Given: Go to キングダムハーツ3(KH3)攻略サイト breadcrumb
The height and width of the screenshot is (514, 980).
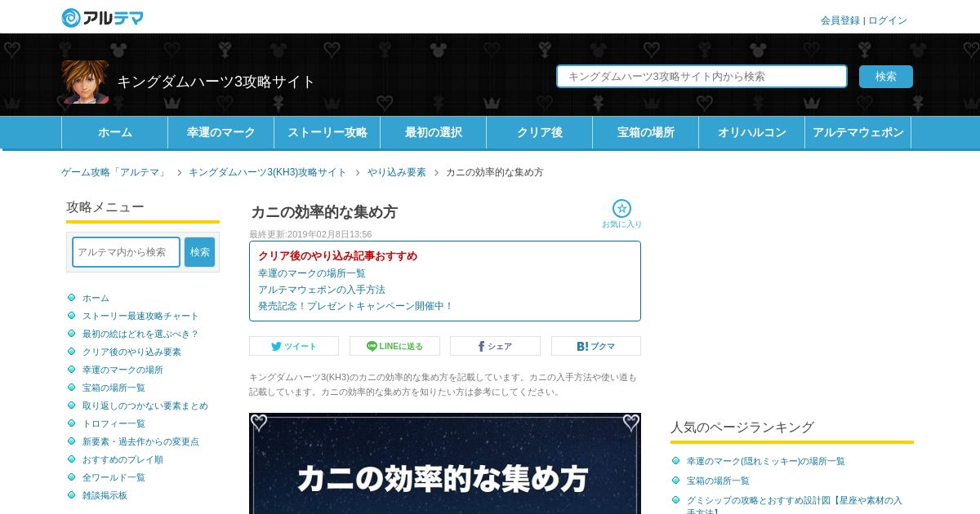Looking at the screenshot, I should pyautogui.click(x=268, y=172).
